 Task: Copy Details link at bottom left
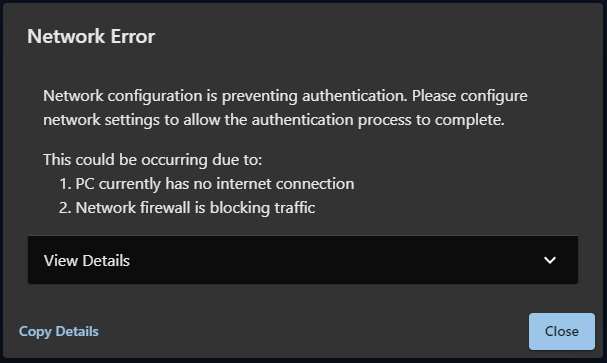tap(59, 332)
